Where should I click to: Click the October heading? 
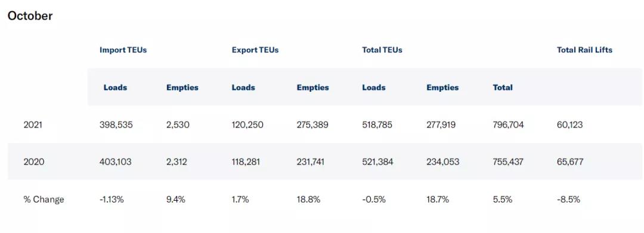(30, 16)
